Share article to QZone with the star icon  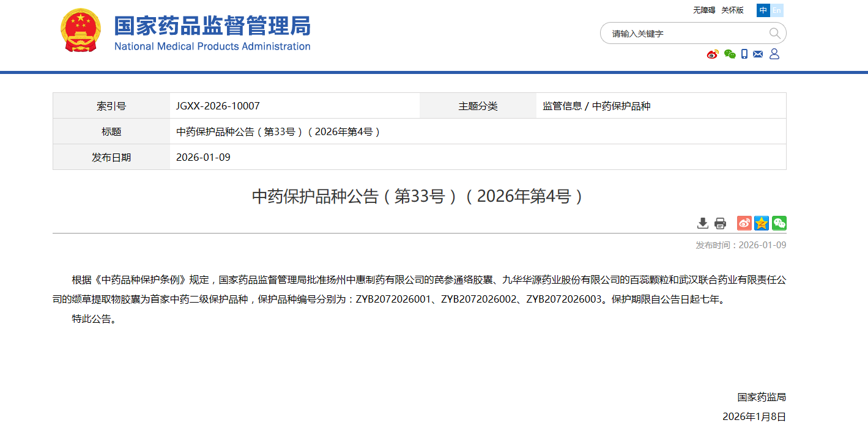pos(762,223)
